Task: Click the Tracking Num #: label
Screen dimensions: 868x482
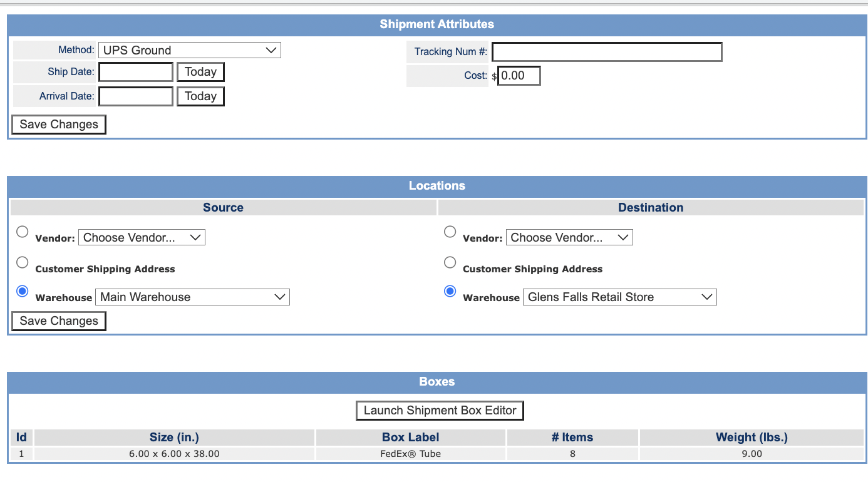Action: tap(451, 52)
